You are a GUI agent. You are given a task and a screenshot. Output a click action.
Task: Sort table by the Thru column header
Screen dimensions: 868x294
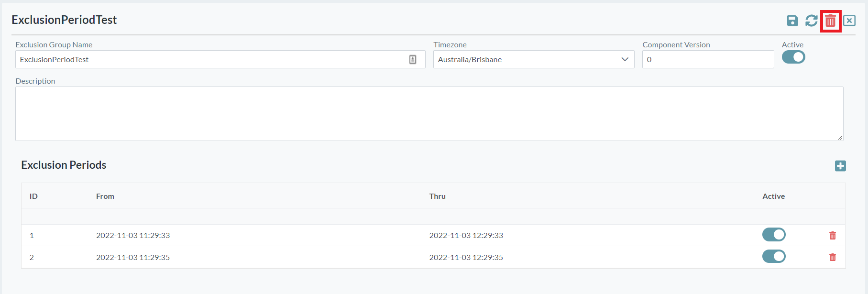coord(437,196)
